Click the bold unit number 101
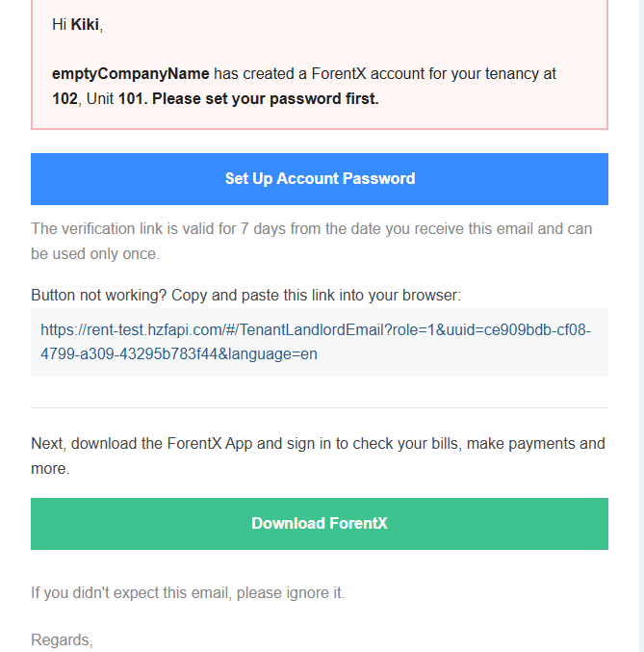The width and height of the screenshot is (644, 652). click(133, 98)
